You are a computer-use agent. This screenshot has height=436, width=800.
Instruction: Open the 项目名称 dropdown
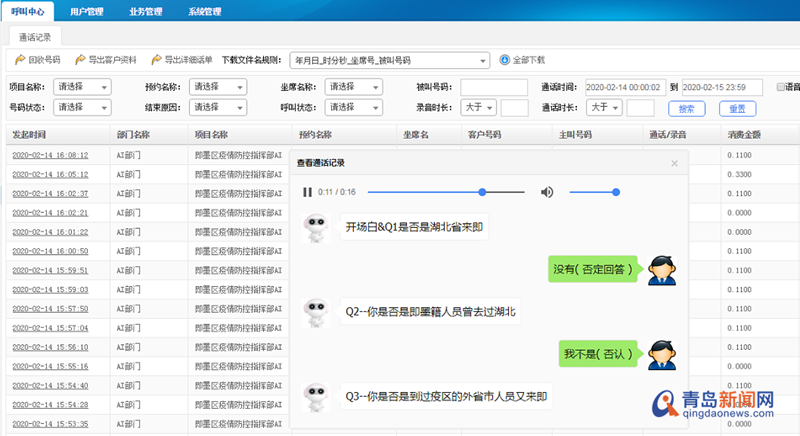[x=83, y=87]
